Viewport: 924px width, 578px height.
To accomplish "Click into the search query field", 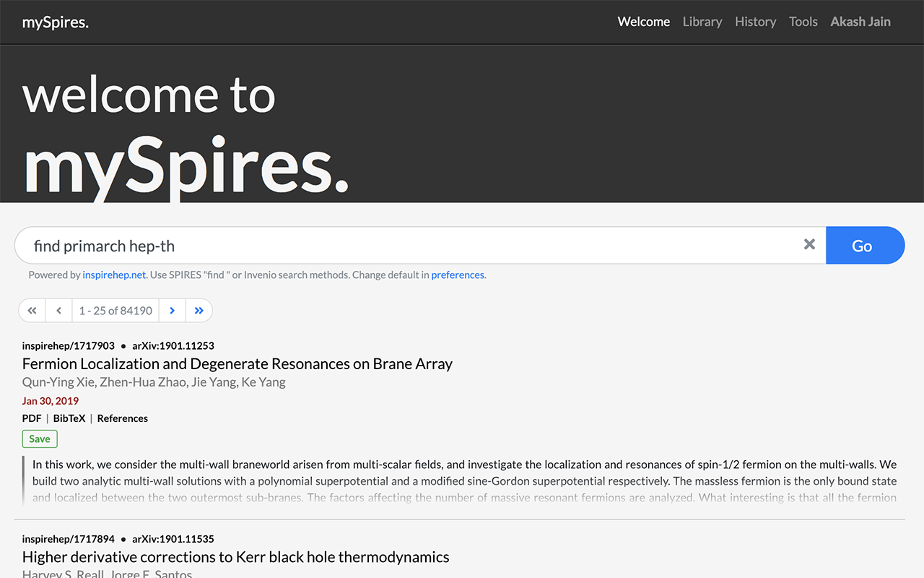I will coord(411,246).
